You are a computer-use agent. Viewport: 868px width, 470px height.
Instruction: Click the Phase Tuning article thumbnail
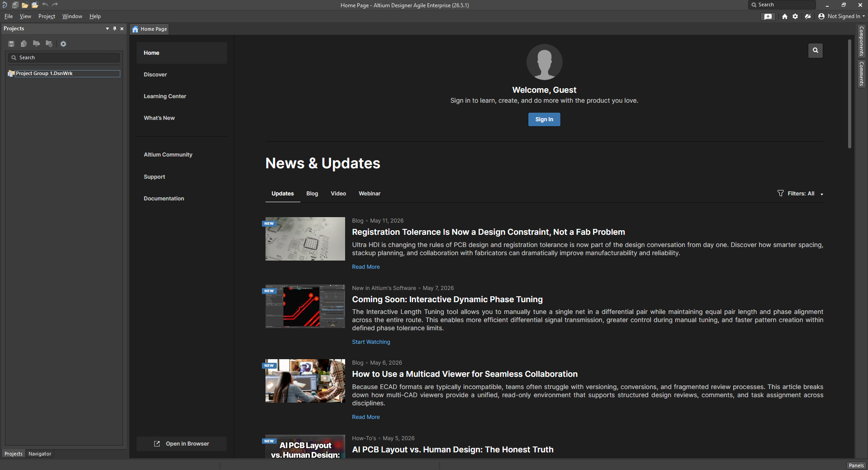pos(305,306)
